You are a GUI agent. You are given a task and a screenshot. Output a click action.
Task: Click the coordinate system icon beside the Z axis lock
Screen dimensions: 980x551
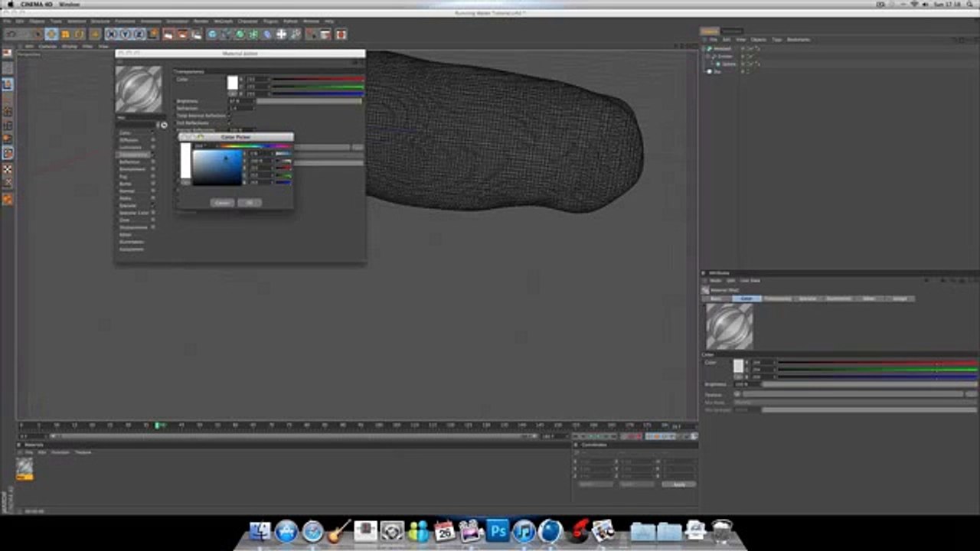(153, 34)
